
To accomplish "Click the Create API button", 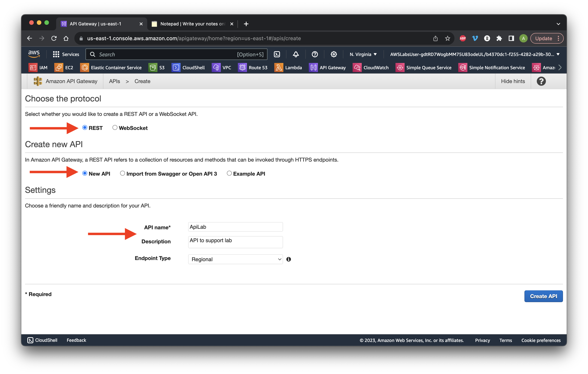I will [543, 296].
